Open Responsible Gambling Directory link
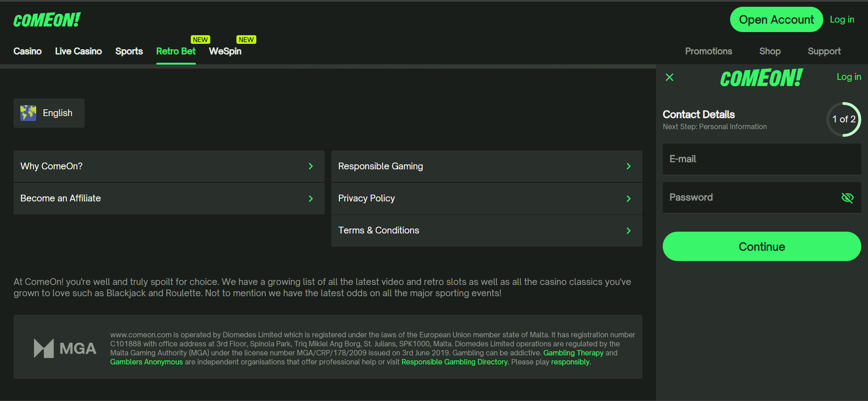The height and width of the screenshot is (401, 868). [454, 362]
